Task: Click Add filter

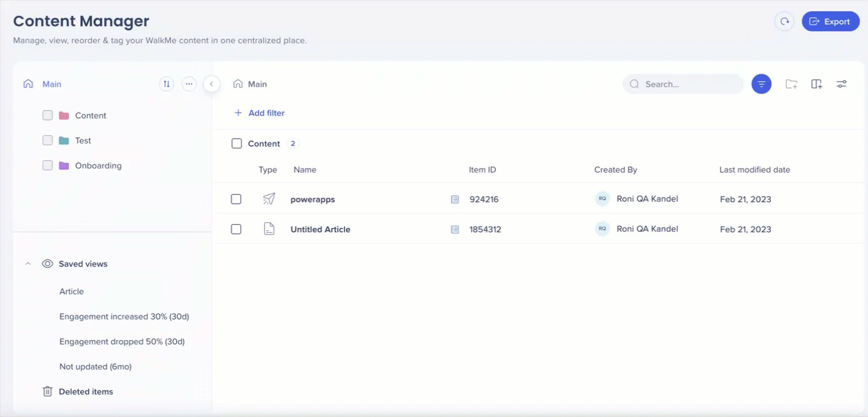Action: [x=266, y=113]
